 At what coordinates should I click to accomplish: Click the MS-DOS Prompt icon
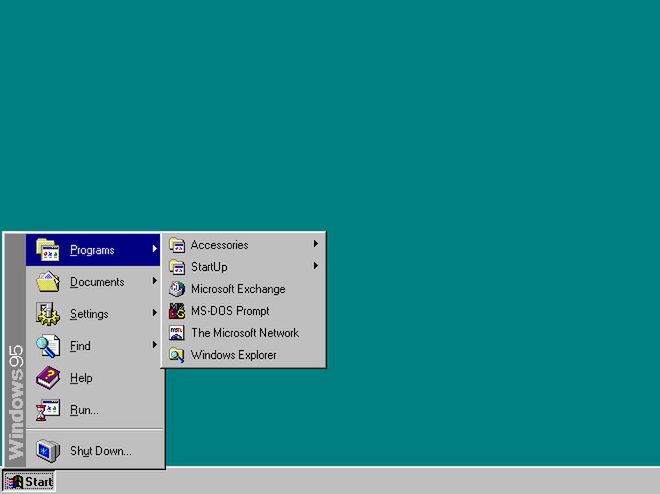click(x=177, y=311)
